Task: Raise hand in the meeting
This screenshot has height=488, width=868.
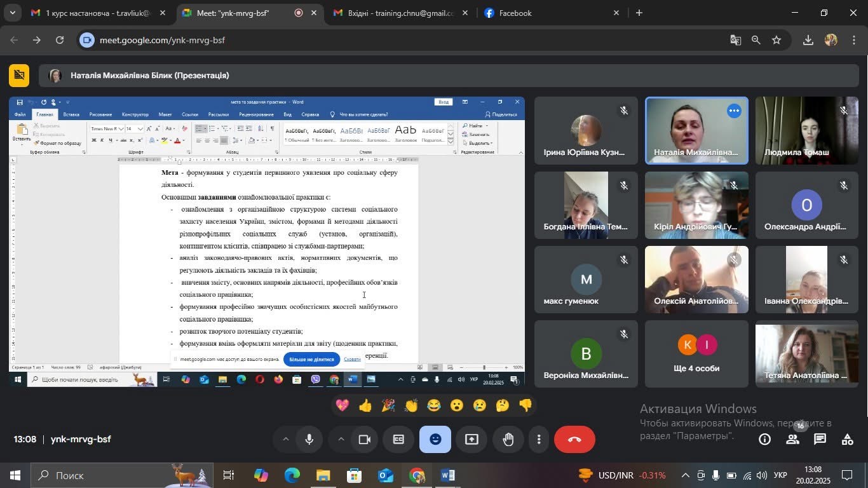Action: click(x=508, y=440)
